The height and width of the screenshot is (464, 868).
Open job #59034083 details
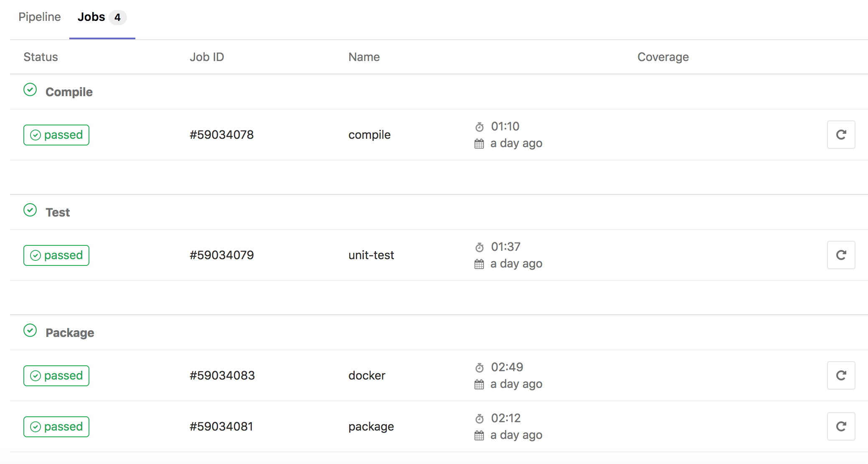(222, 375)
